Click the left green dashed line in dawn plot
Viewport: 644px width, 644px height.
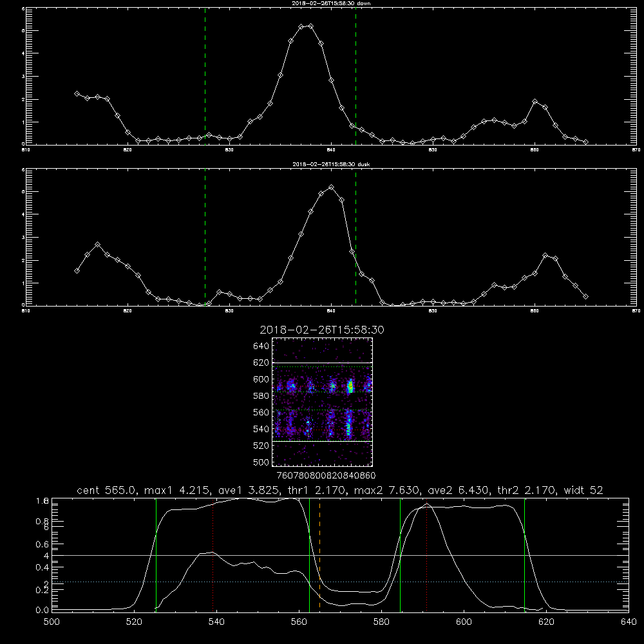[x=205, y=76]
